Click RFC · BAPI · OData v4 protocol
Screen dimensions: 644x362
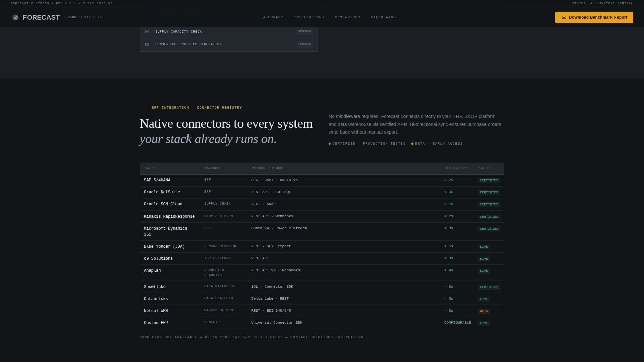coord(274,180)
